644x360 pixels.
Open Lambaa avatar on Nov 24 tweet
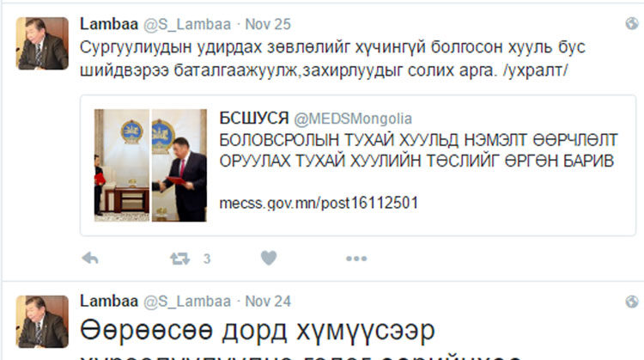click(x=42, y=322)
